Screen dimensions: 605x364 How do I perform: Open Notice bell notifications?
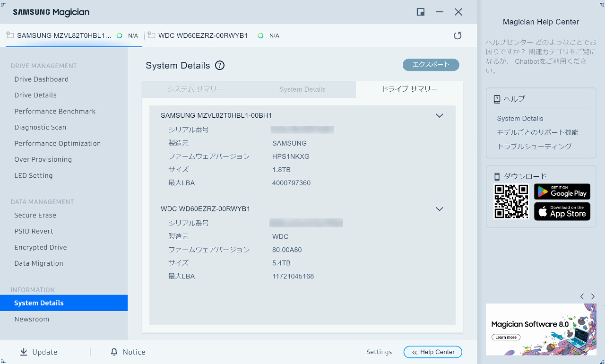point(114,352)
